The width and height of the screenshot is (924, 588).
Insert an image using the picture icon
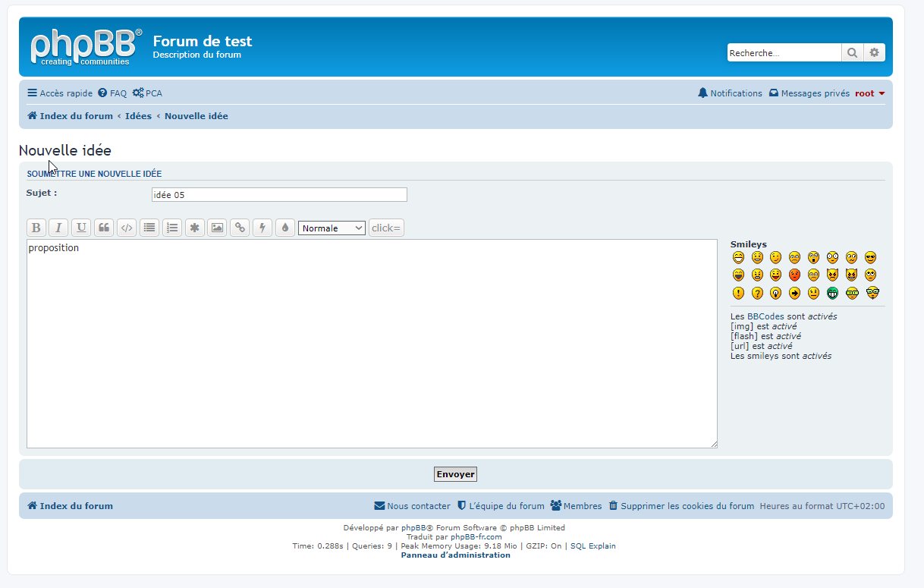tap(217, 228)
